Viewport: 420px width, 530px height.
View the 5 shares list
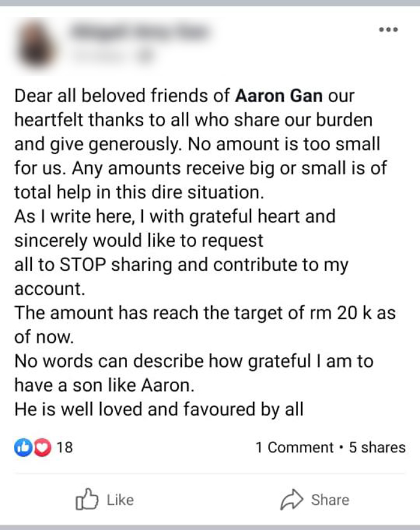pos(377,447)
